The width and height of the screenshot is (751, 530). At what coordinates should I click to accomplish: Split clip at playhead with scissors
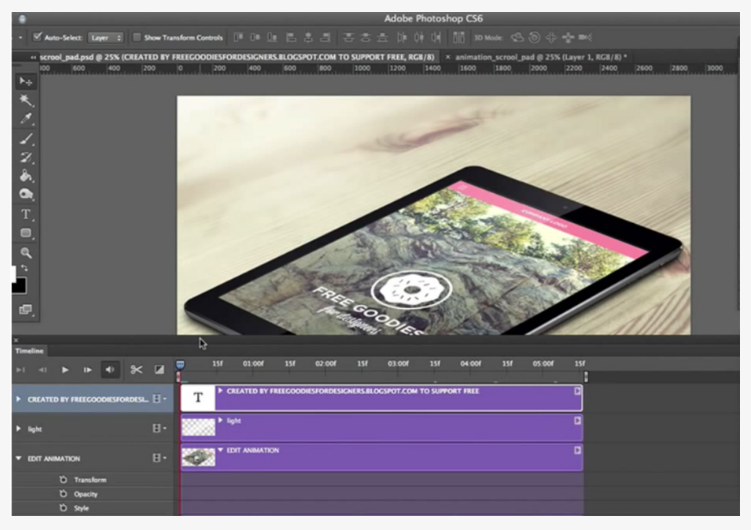click(x=136, y=369)
